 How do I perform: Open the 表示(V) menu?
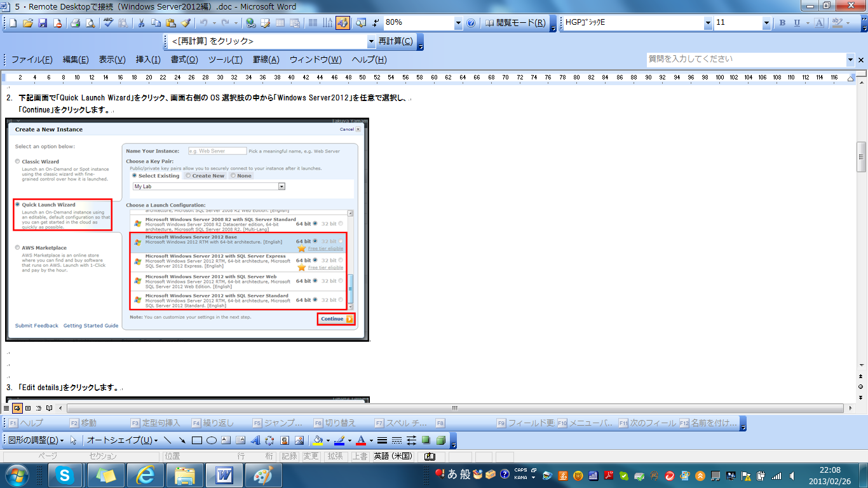pyautogui.click(x=112, y=60)
